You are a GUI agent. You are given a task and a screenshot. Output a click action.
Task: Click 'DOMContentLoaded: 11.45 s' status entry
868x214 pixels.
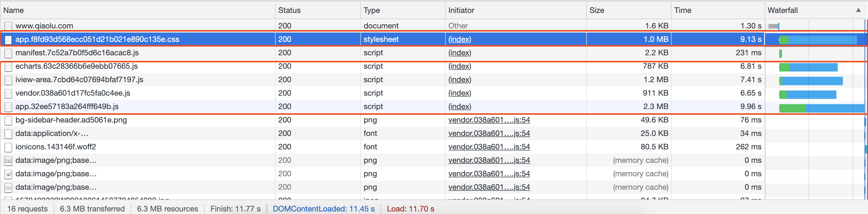323,209
